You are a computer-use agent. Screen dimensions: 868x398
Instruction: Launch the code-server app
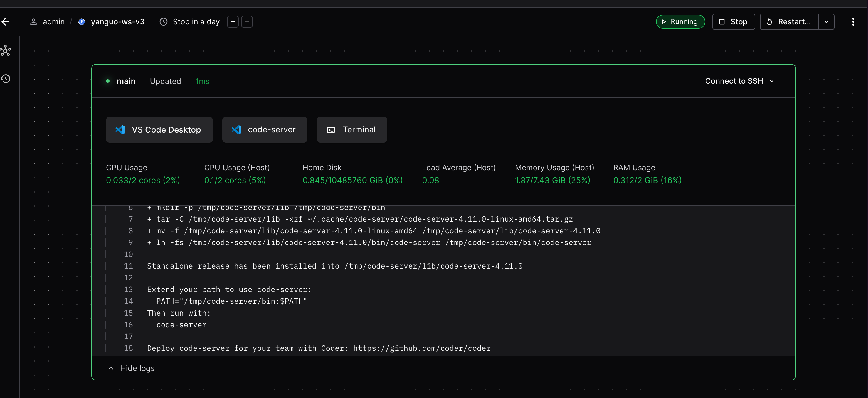pos(265,130)
